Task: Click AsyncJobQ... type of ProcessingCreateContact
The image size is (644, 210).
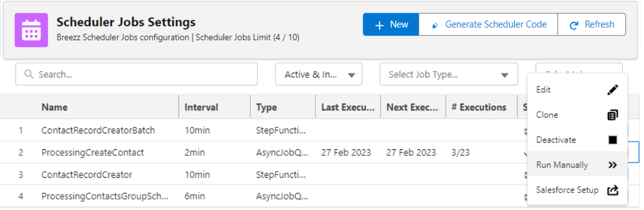Action: pos(282,153)
